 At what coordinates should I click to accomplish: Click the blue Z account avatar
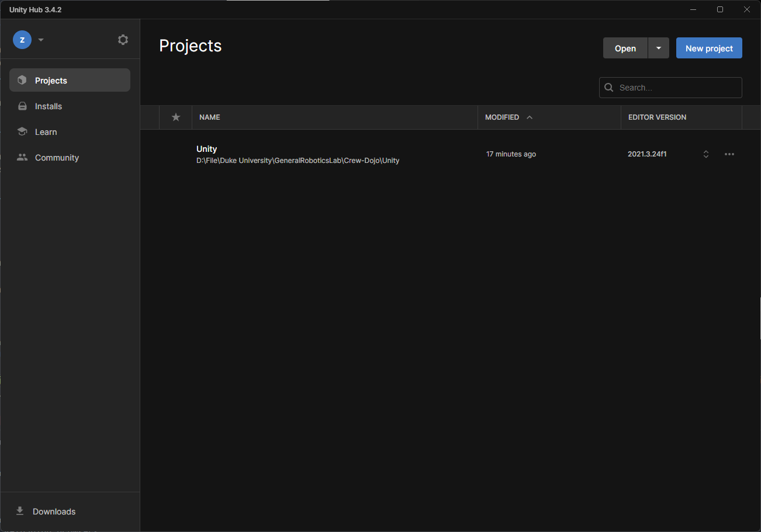(22, 40)
